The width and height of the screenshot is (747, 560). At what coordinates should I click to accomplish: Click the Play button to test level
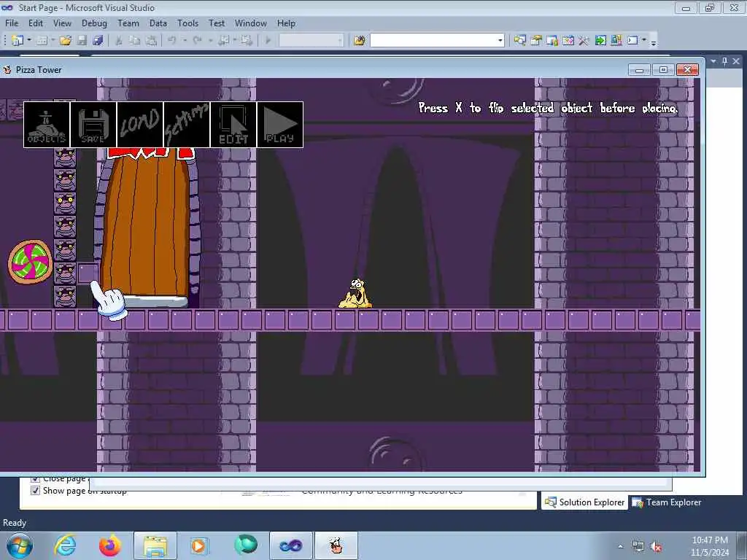[x=280, y=125]
